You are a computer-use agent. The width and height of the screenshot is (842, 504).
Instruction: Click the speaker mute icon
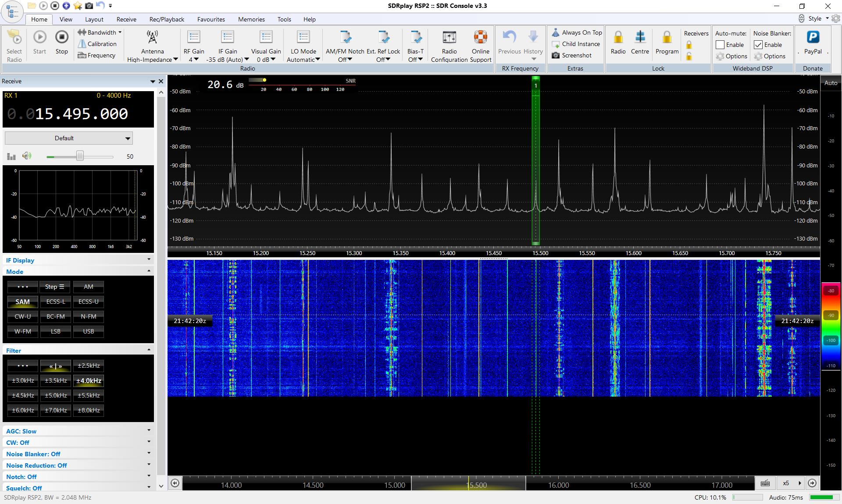pyautogui.click(x=27, y=156)
